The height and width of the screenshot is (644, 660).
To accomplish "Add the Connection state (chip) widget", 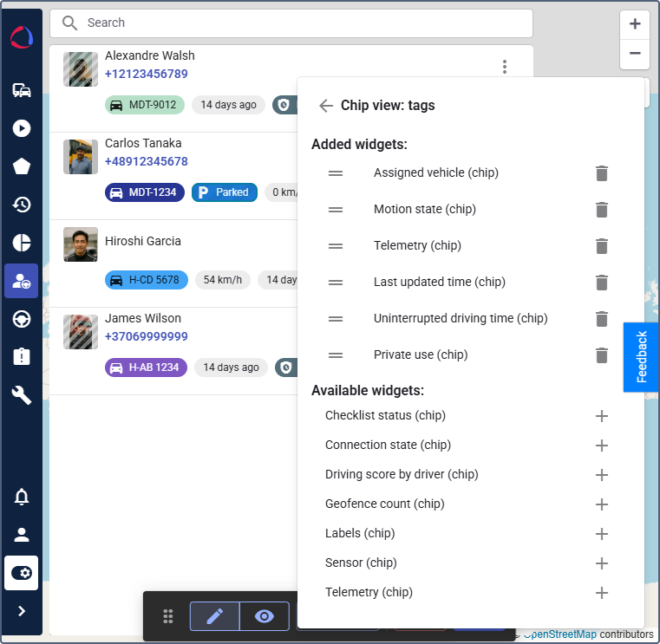I will [602, 445].
